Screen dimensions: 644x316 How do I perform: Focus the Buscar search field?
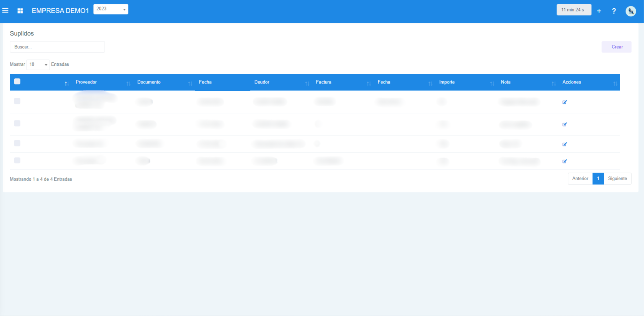pos(57,47)
